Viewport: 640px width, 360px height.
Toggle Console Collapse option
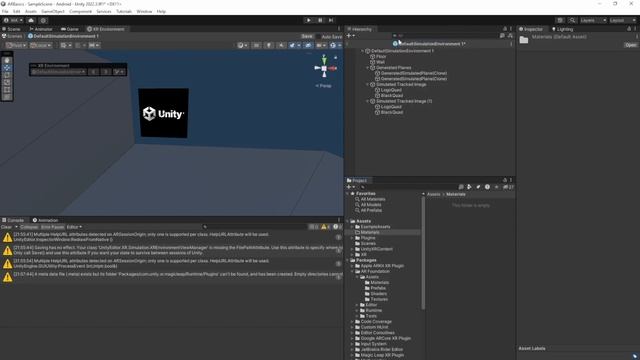tap(29, 227)
